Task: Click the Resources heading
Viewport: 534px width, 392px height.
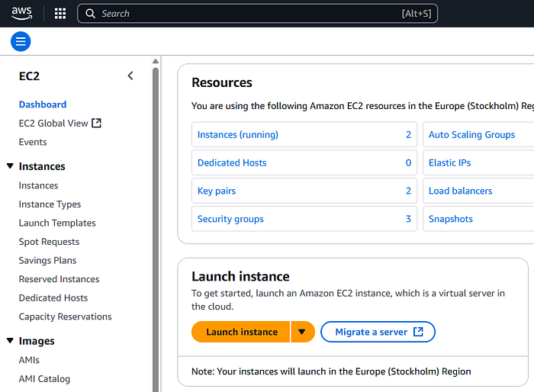Action: [222, 83]
